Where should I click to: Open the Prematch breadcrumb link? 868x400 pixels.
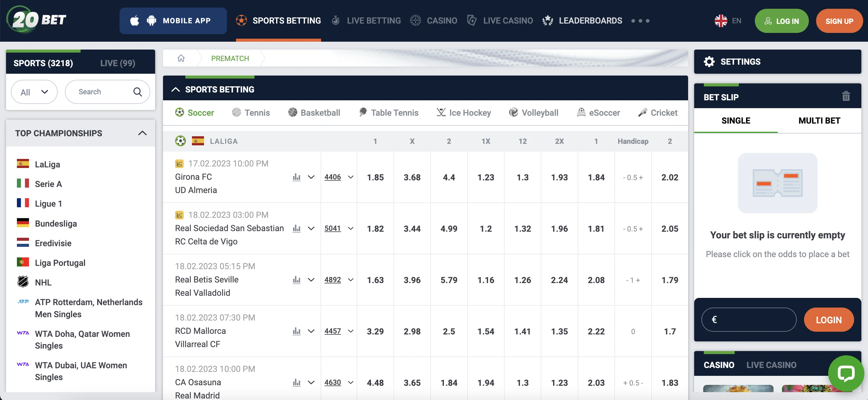tap(230, 58)
